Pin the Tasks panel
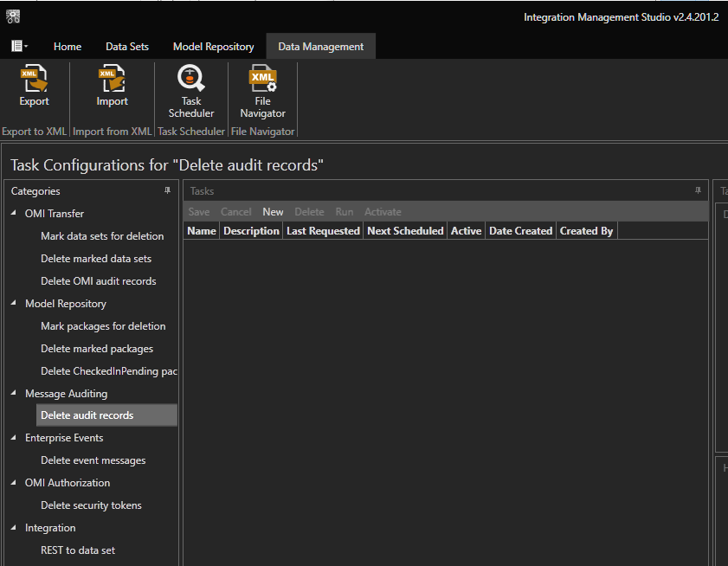This screenshot has width=728, height=566. tap(698, 190)
